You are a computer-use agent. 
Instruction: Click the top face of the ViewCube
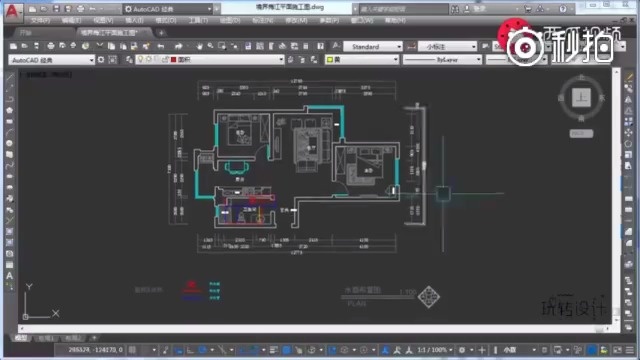pos(581,97)
